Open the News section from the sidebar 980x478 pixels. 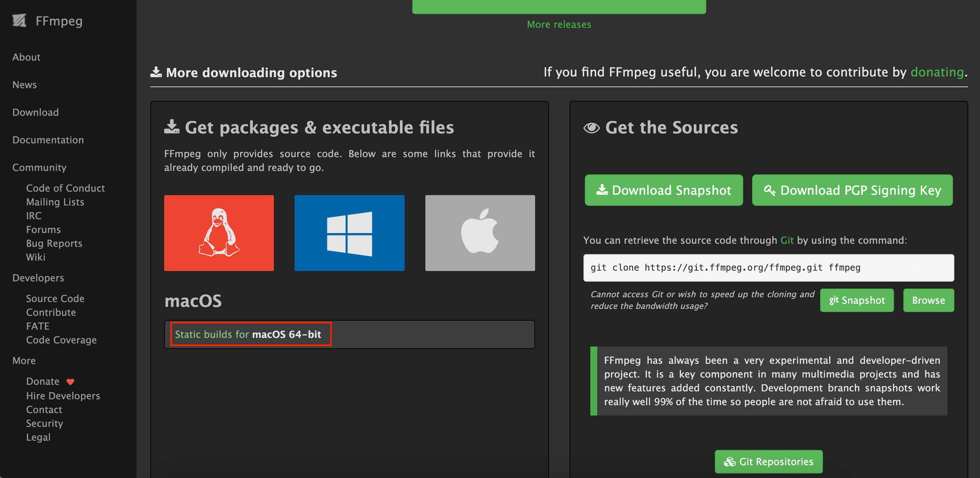pos(24,84)
